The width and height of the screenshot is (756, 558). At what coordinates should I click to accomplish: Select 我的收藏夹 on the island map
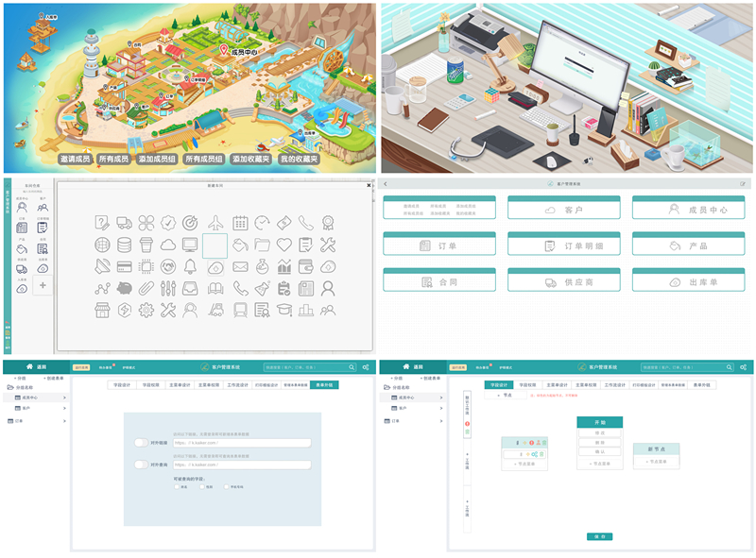coord(299,159)
